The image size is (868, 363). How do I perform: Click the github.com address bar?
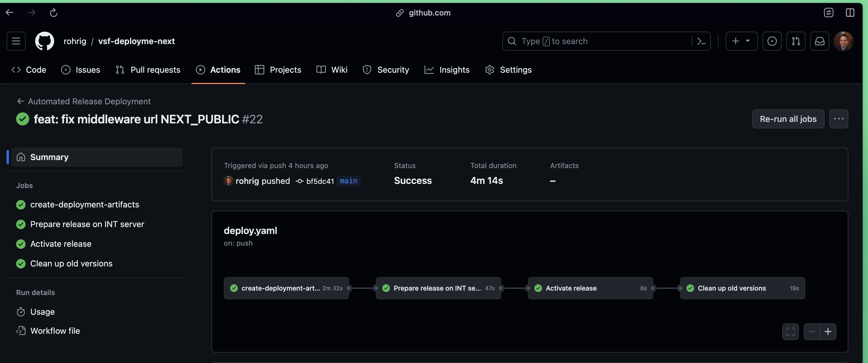click(429, 13)
